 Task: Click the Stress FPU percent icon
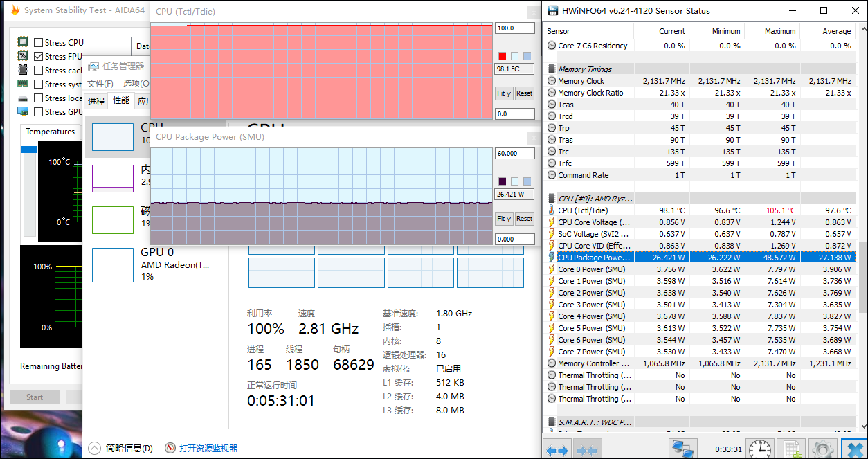(23, 56)
